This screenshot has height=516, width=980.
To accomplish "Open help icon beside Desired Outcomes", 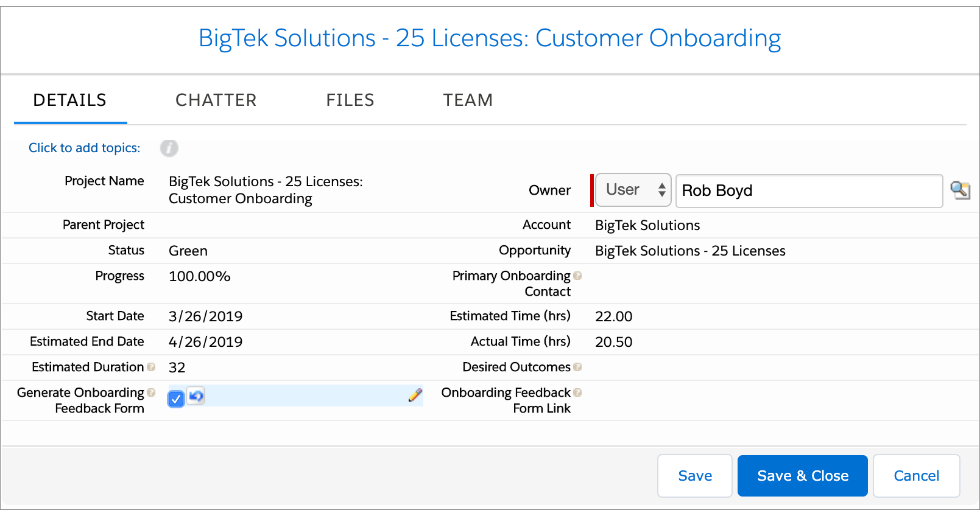I will (577, 367).
